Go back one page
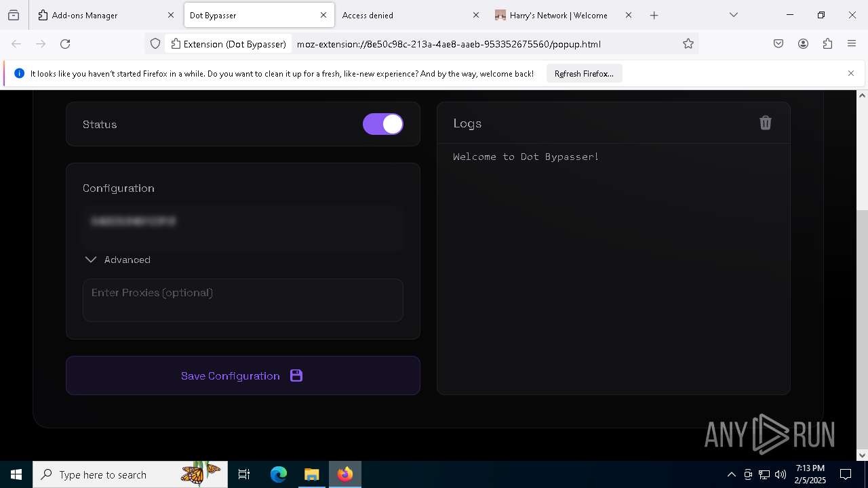868x488 pixels. pos(16,44)
